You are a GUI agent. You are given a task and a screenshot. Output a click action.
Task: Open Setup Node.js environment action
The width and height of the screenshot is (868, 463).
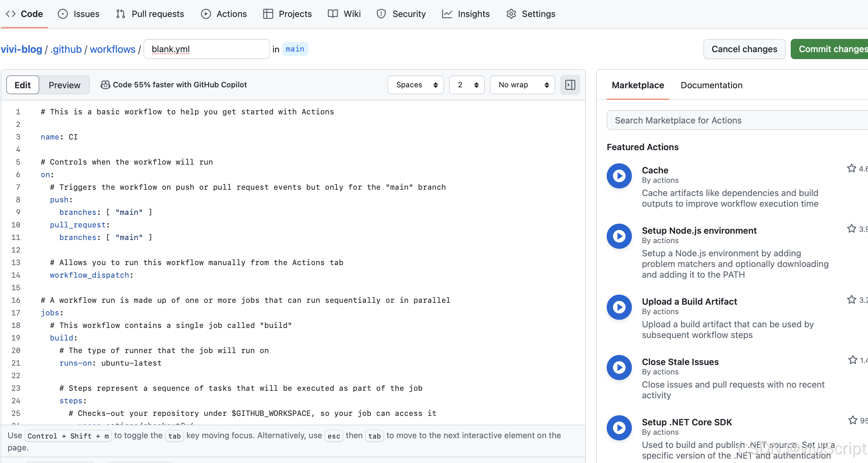tap(699, 231)
